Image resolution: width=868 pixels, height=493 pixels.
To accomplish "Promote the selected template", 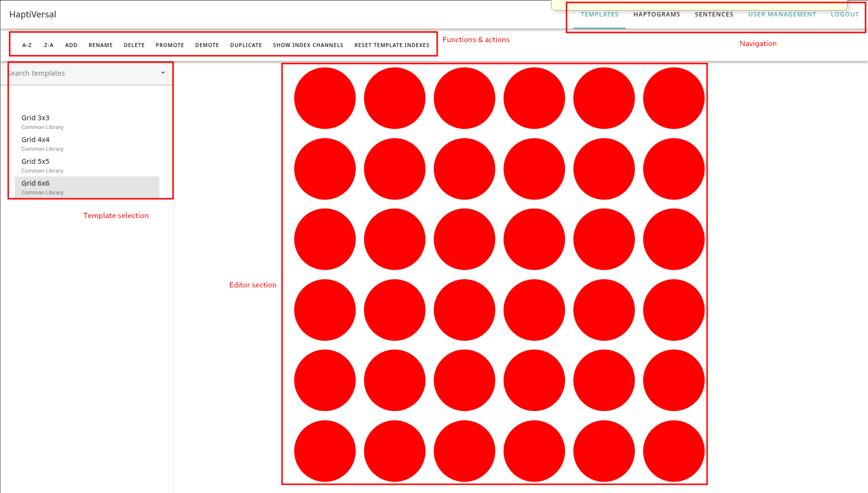I will click(x=170, y=45).
